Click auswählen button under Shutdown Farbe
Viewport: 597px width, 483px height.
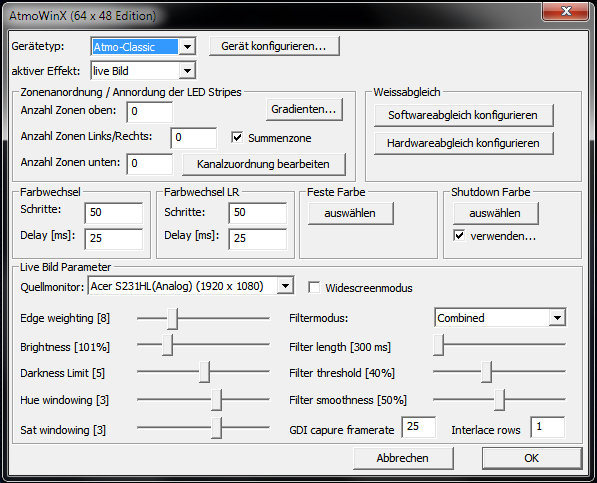point(495,213)
